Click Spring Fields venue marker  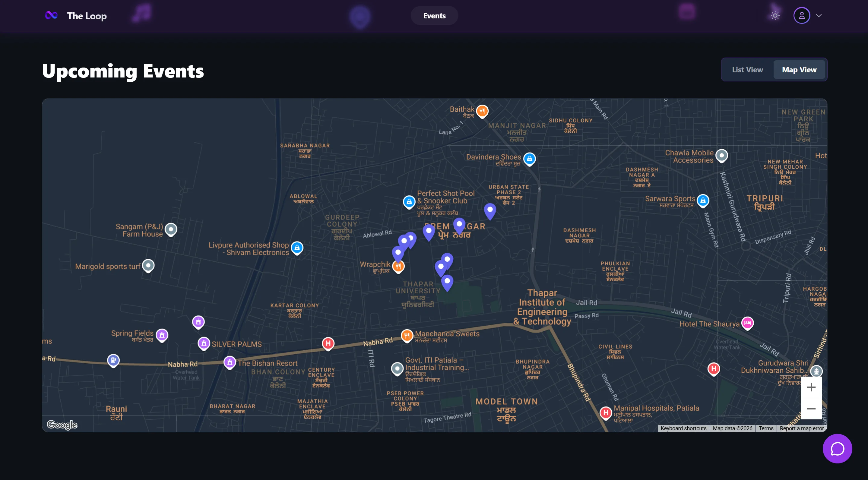pyautogui.click(x=162, y=335)
